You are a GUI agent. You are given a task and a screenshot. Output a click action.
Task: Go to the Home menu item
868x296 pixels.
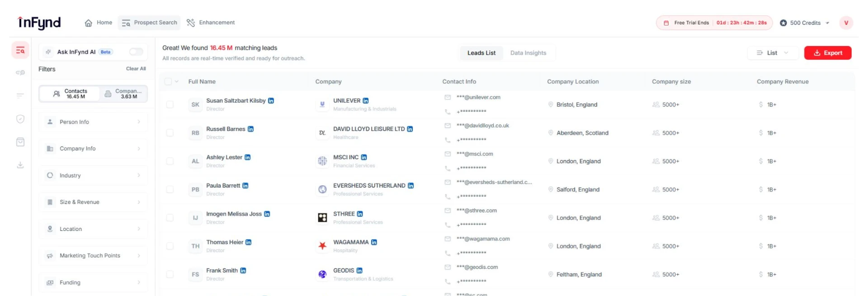pyautogui.click(x=99, y=23)
